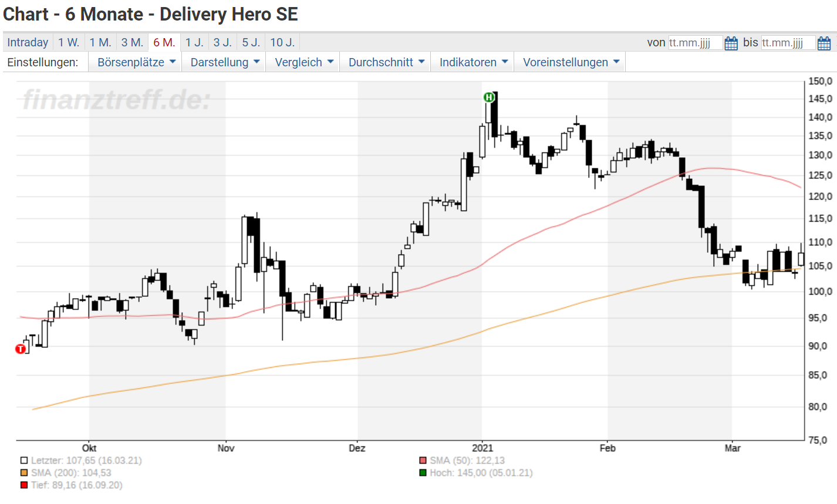Screen dimensions: 837x504
Task: Show the 10 J. time range
Action: point(282,42)
